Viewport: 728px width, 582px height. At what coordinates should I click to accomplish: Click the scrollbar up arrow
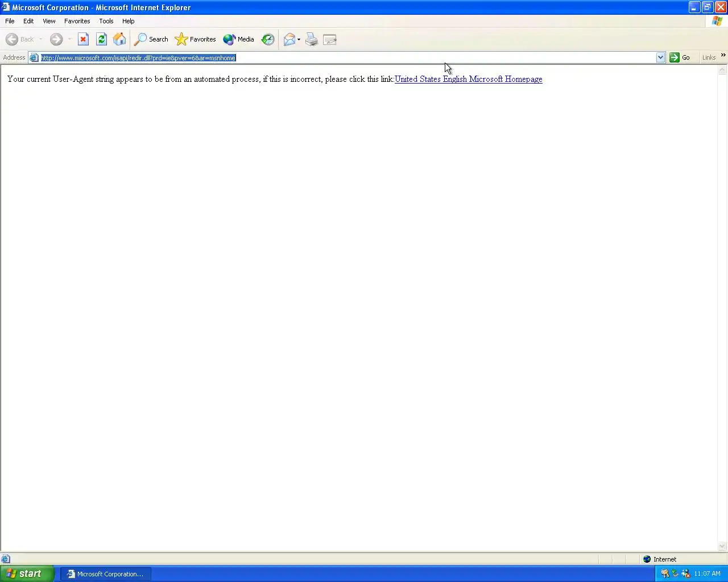click(x=722, y=70)
